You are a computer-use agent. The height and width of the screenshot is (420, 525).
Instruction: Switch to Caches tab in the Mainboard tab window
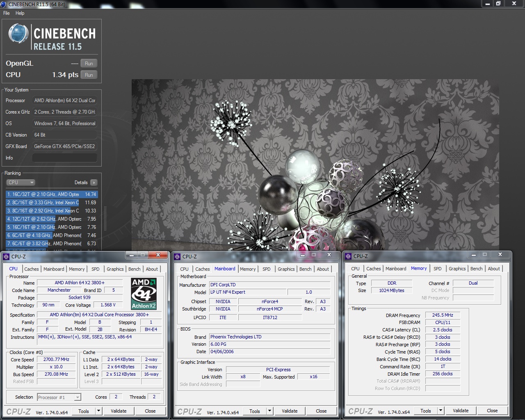click(x=202, y=269)
